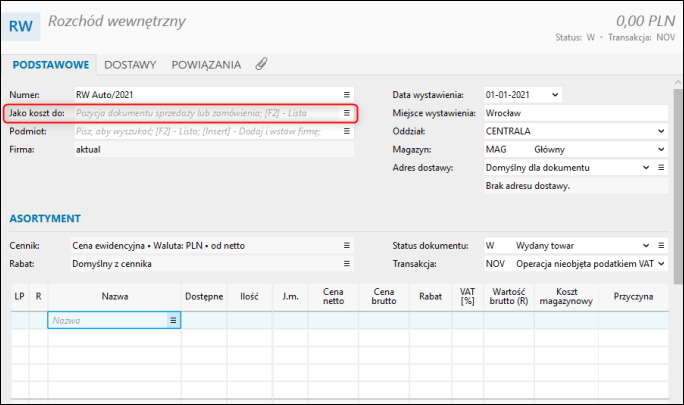This screenshot has height=405, width=684.
Task: Click the Przyczyna column header
Action: click(x=633, y=296)
